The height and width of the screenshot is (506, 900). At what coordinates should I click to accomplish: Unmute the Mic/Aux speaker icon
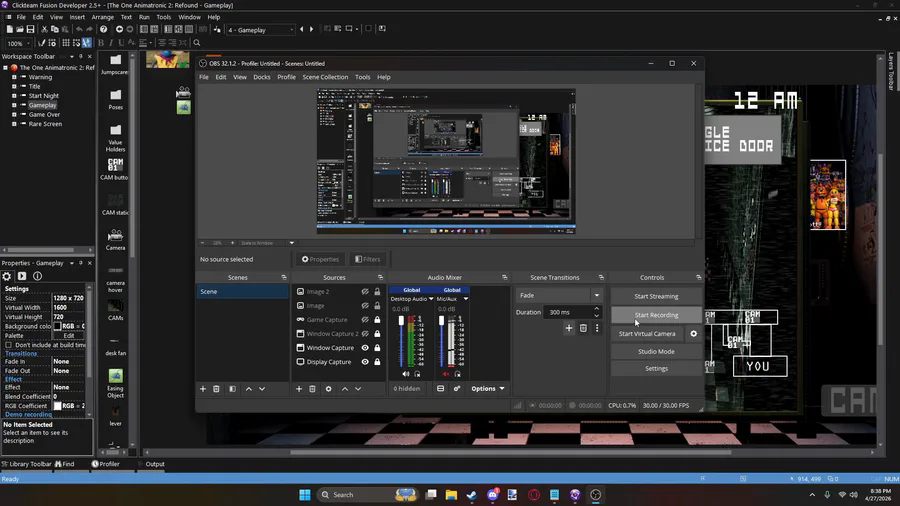point(446,374)
